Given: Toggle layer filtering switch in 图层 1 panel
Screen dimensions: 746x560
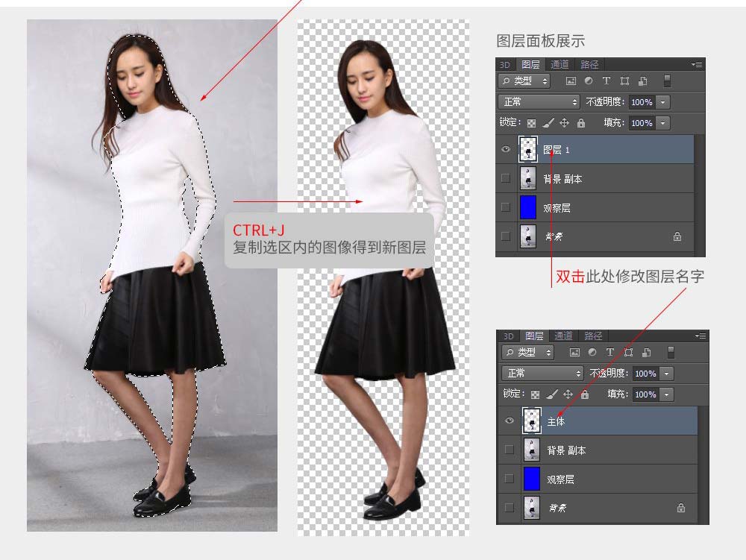Looking at the screenshot, I should coord(668,81).
